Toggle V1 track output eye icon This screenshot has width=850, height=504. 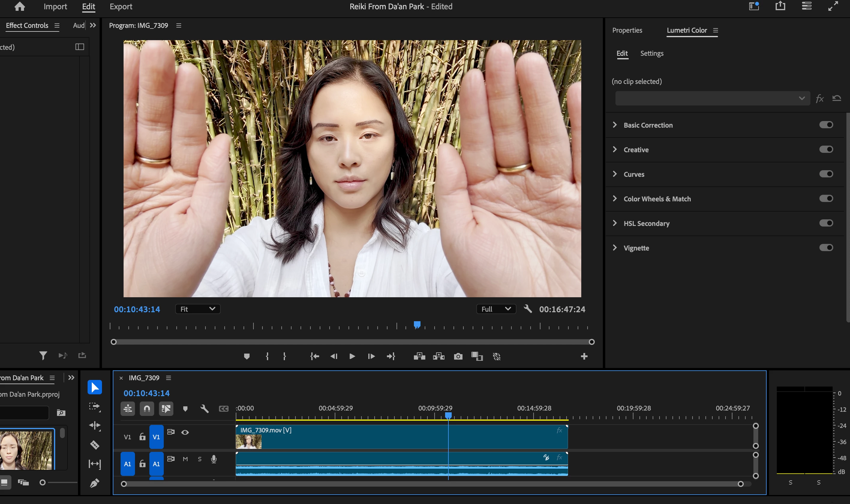pos(185,432)
